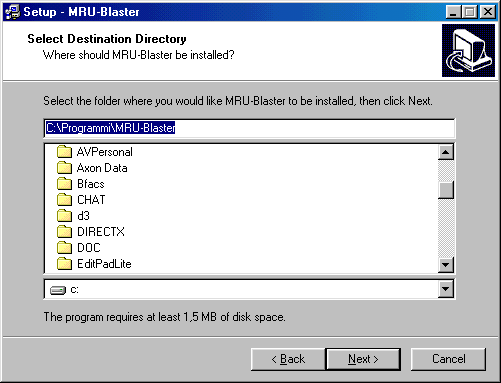Screen dimensions: 501x383
Task: Click the installer computer image in header
Action: [x=468, y=50]
